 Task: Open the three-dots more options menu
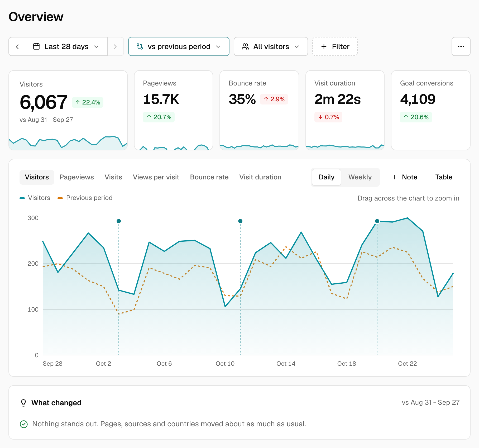coord(461,46)
